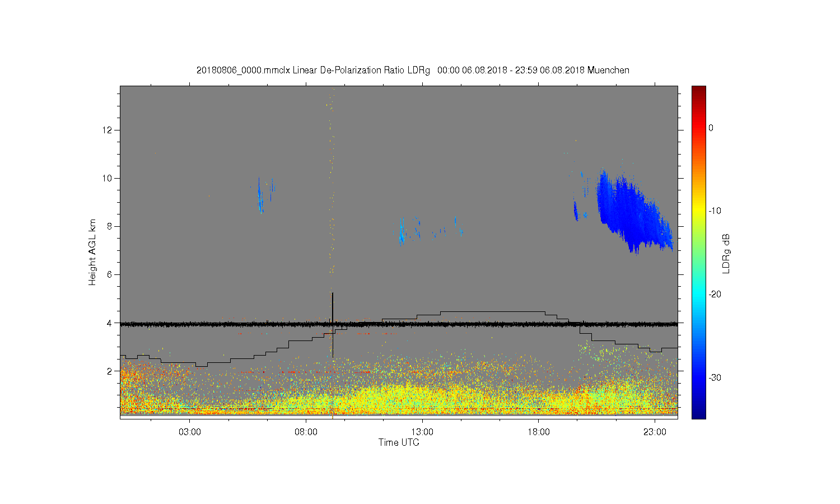Click the height tick label 6
The width and height of the screenshot is (840, 504).
(x=110, y=274)
